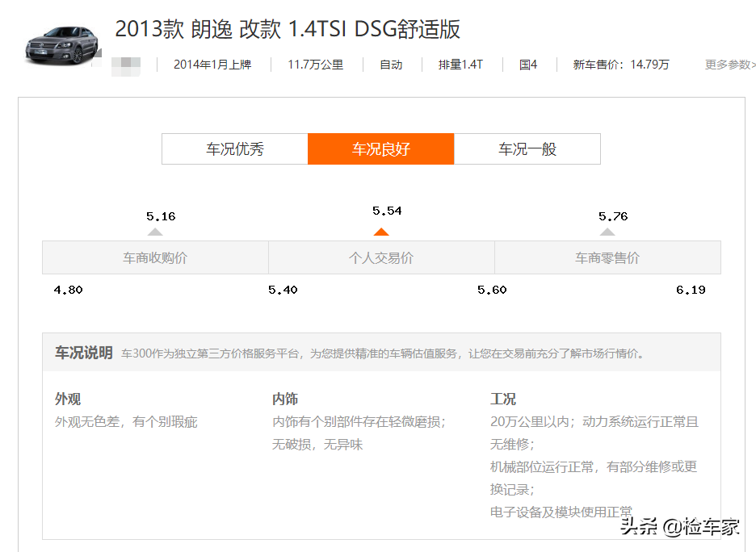Select the 车况一般 condition tab
The width and height of the screenshot is (756, 552).
[527, 148]
